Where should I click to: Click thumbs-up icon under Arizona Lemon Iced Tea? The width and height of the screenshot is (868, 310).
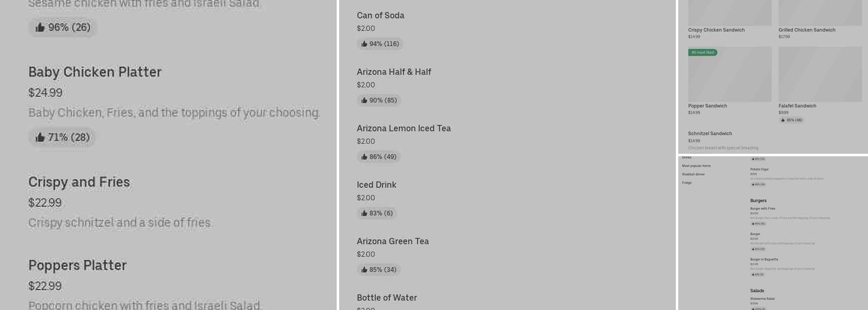[x=365, y=157]
